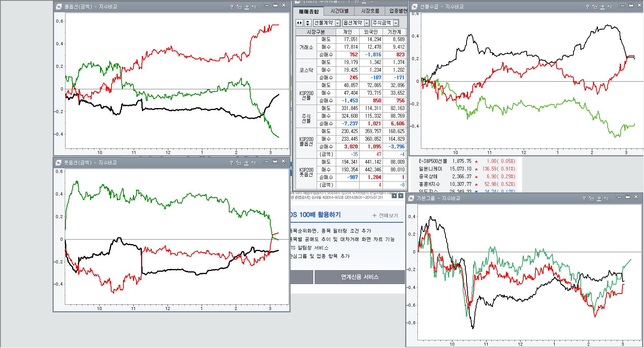Click the 연계신용 서비스 button
The image size is (644, 348).
[x=360, y=277]
